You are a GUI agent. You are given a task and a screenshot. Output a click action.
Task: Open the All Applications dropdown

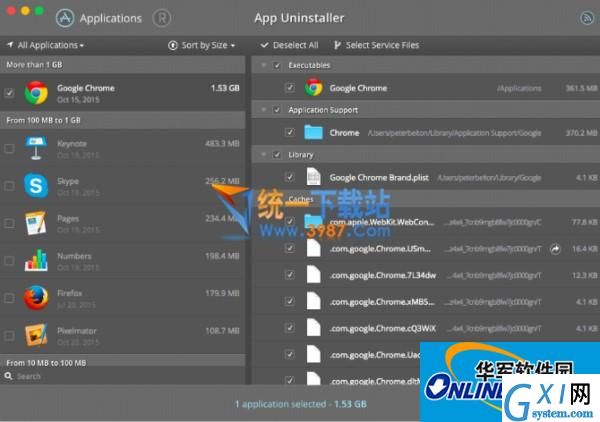[x=46, y=45]
